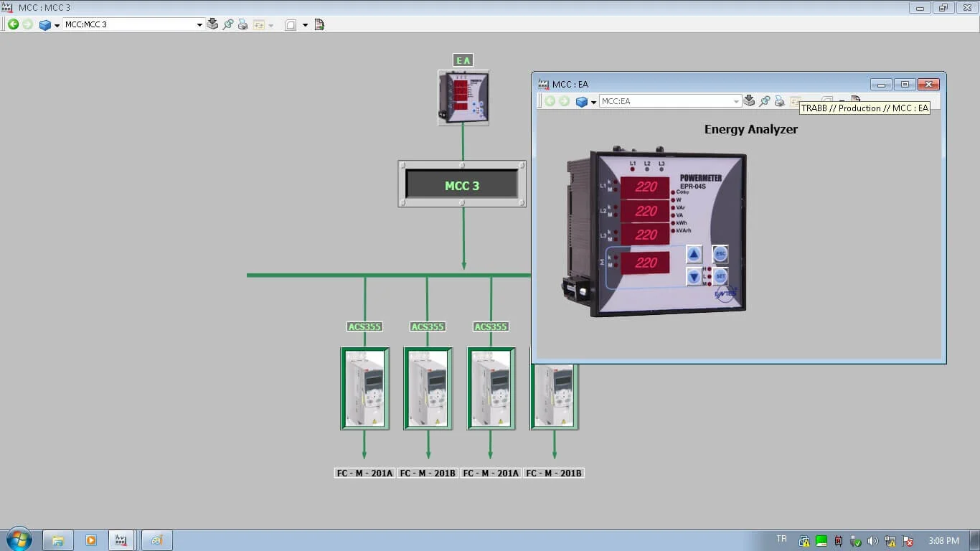
Task: Click the printer icon in the EA window
Action: pos(779,101)
